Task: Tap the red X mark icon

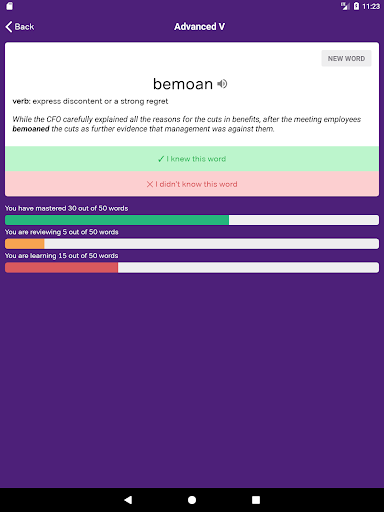Action: point(150,184)
